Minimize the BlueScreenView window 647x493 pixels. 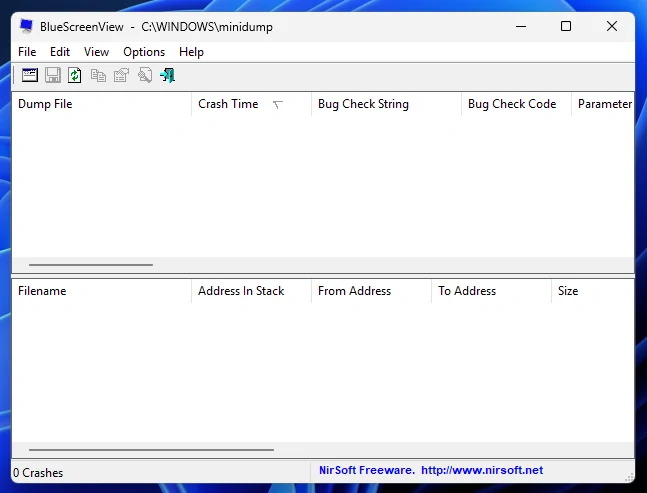click(521, 26)
